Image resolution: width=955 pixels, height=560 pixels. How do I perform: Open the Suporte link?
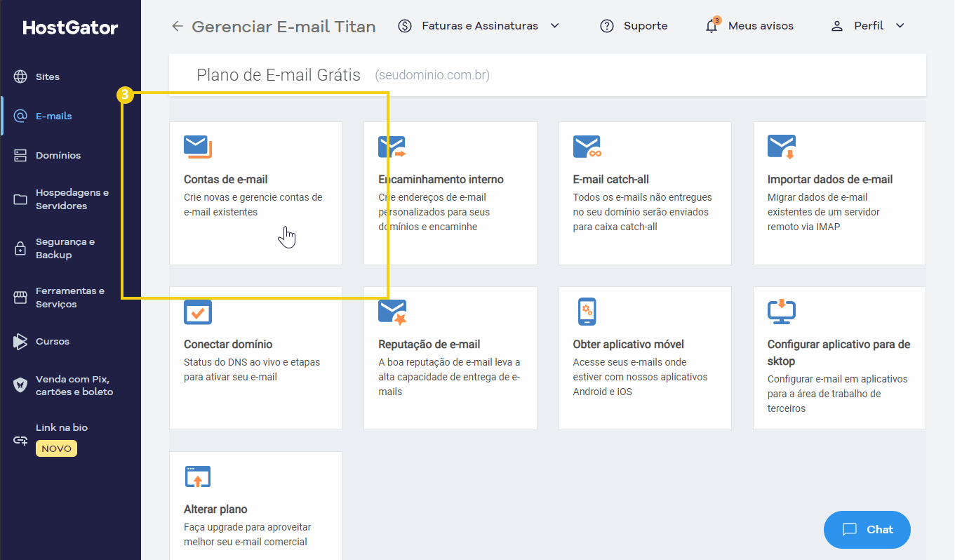pyautogui.click(x=646, y=26)
